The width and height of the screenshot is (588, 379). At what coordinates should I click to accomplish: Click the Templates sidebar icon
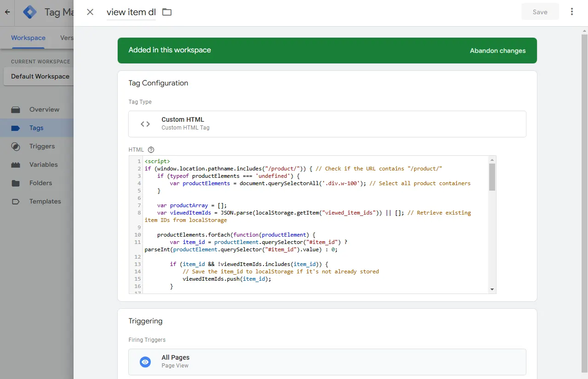coord(16,202)
